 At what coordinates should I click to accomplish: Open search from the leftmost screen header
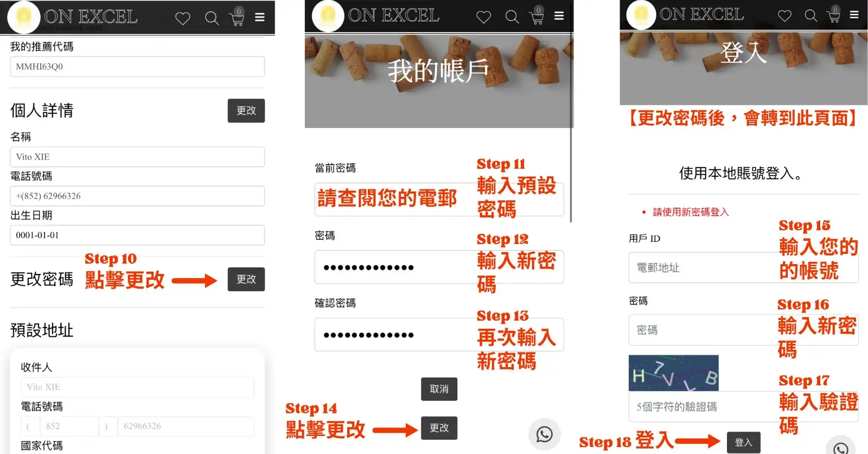[212, 18]
